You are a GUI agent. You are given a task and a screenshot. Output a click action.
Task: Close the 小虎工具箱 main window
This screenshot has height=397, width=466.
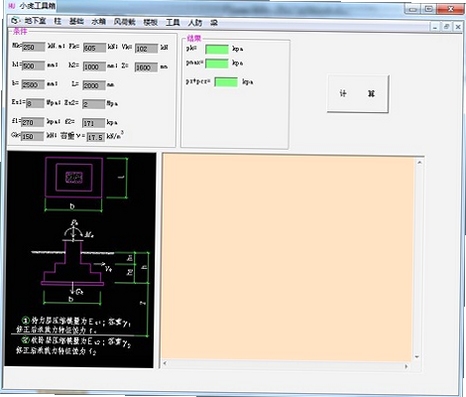tap(450, 9)
